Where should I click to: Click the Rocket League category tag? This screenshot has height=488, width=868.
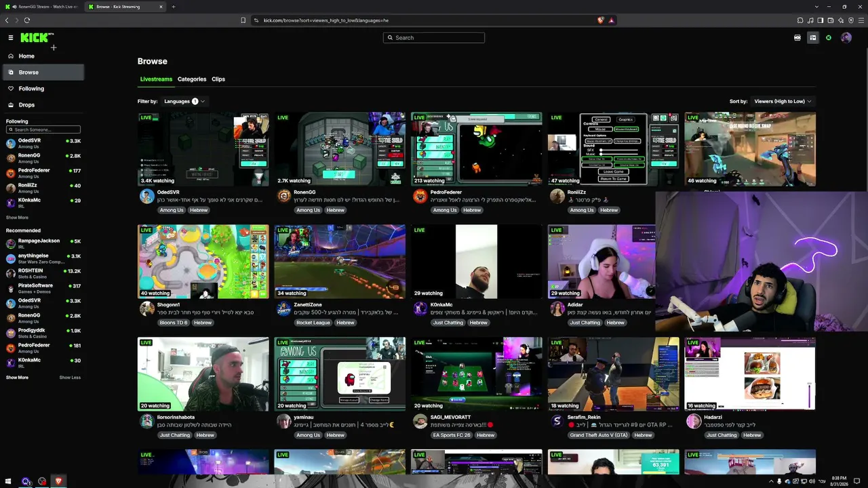click(x=313, y=323)
